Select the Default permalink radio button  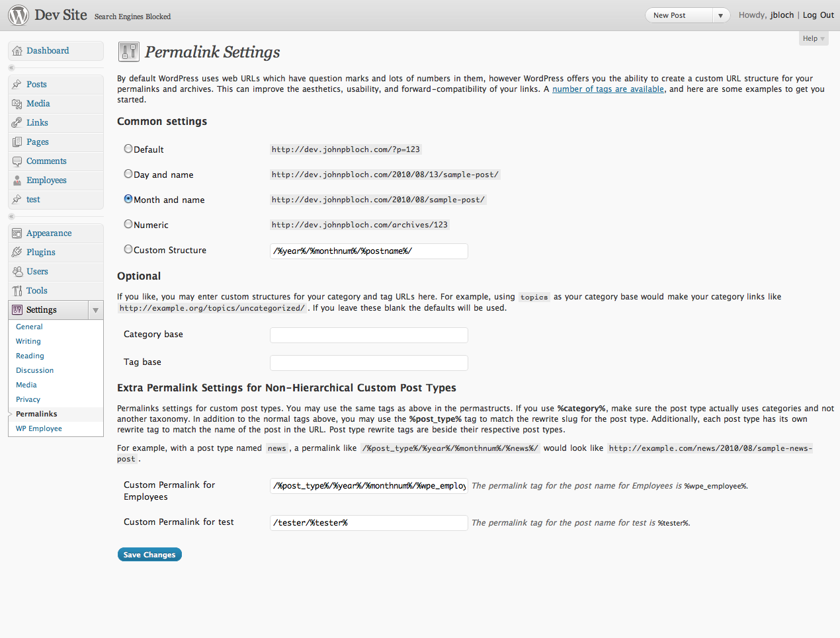(128, 149)
